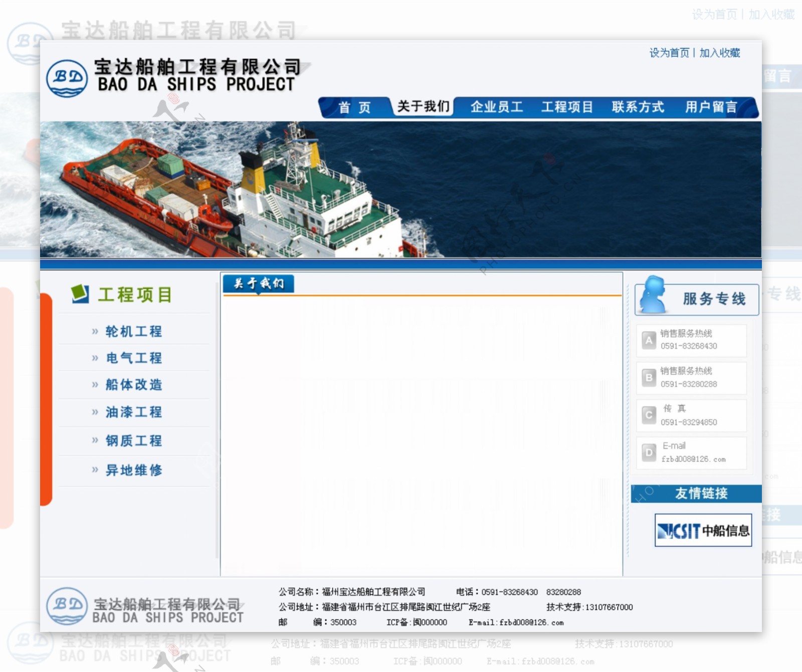The image size is (802, 672).
Task: Open the 首页 navigation tab
Action: click(354, 107)
